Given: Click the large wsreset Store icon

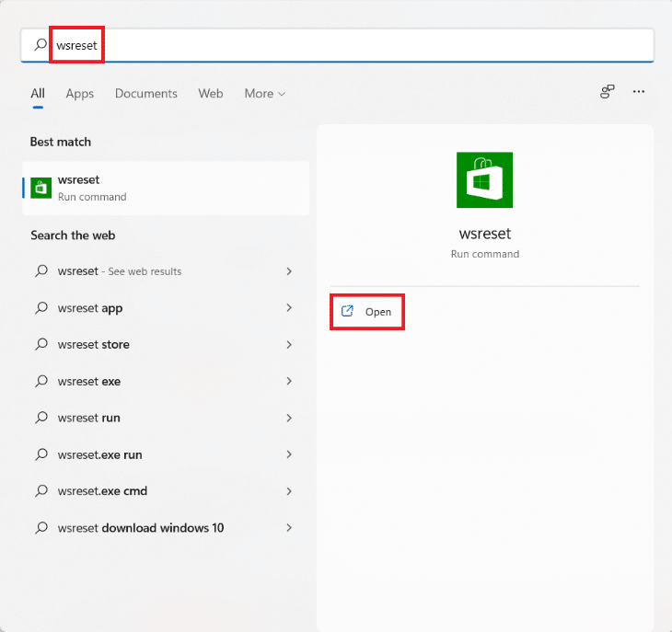Looking at the screenshot, I should pos(484,180).
